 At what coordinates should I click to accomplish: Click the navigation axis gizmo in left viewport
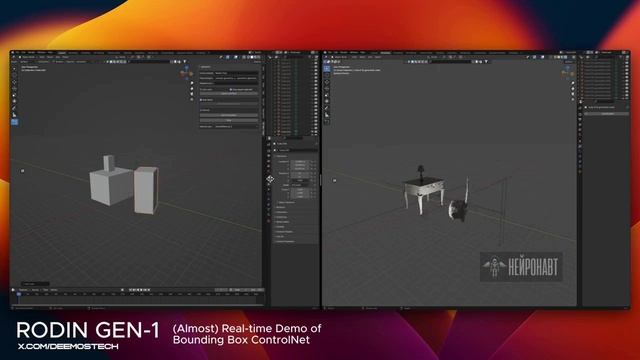coord(186,73)
